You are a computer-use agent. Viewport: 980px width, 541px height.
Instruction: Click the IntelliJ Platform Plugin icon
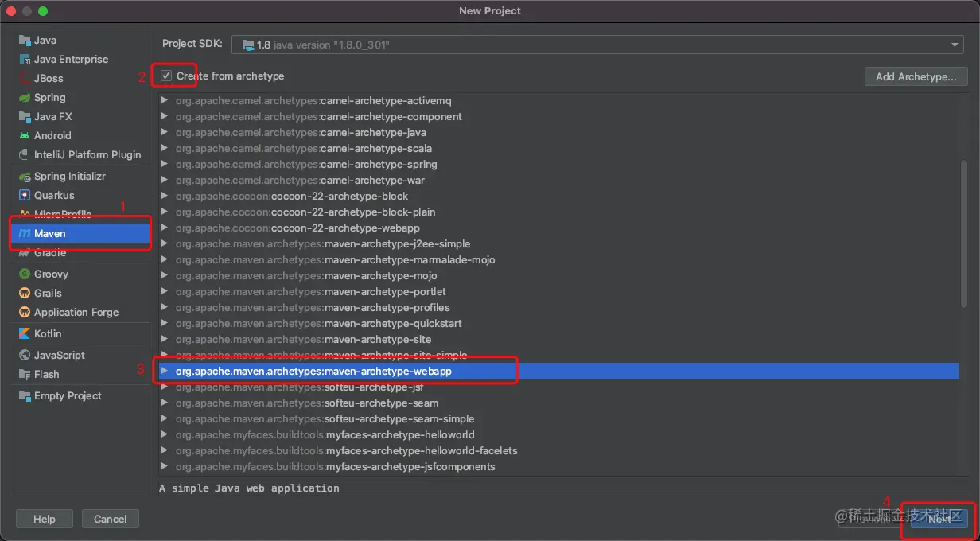pyautogui.click(x=25, y=154)
